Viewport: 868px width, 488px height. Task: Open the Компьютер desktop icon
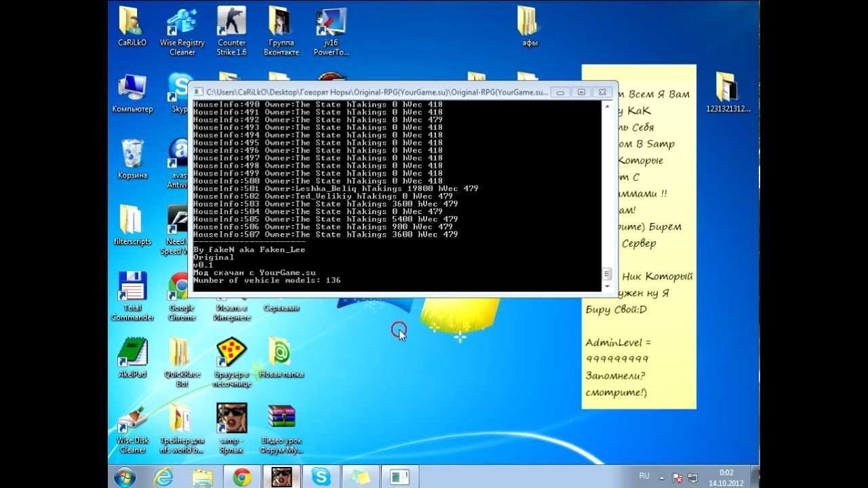(x=132, y=94)
